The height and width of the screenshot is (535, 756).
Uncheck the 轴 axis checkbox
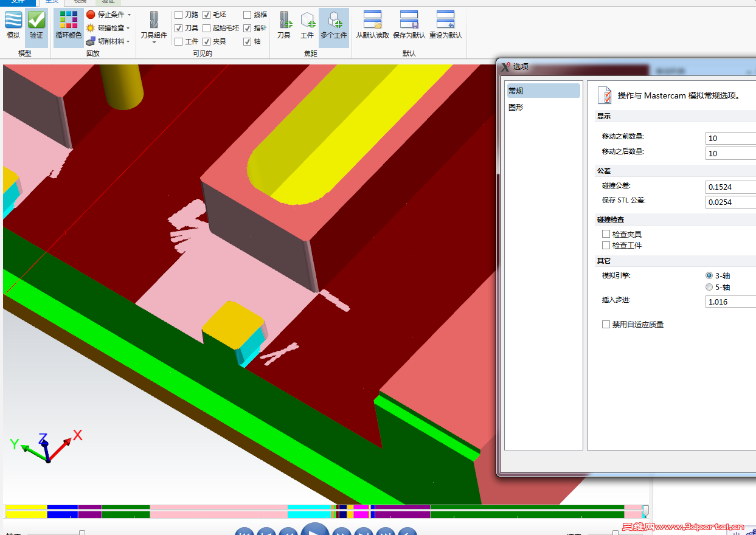248,41
